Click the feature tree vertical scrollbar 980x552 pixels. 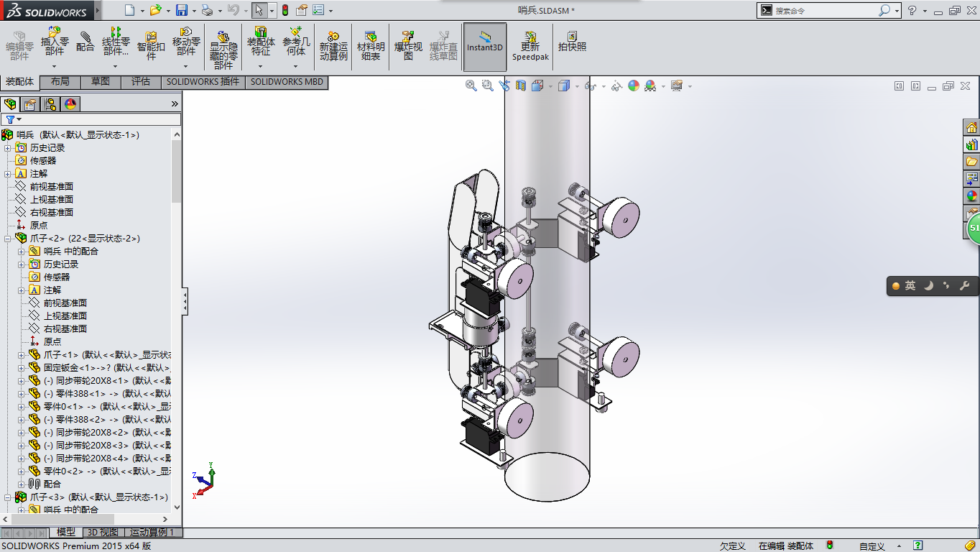(177, 170)
